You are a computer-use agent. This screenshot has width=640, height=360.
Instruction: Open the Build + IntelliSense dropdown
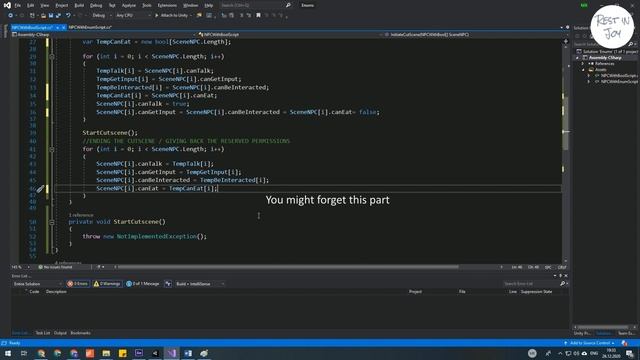click(x=200, y=284)
